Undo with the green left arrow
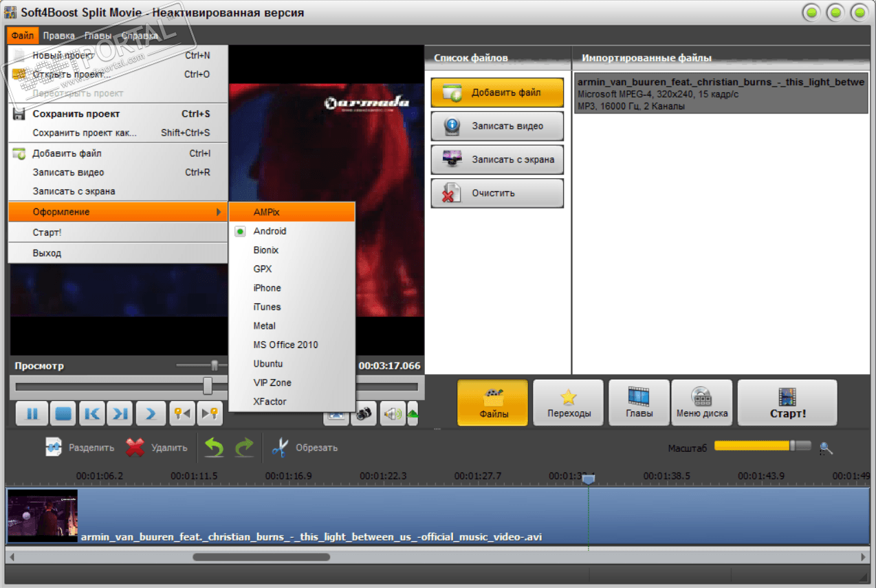876x588 pixels. 215,448
